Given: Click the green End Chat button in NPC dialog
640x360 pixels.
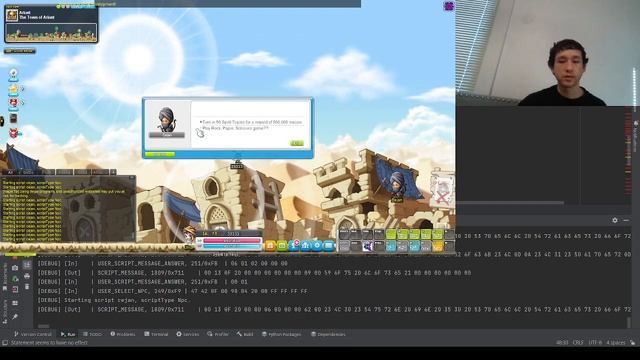Looking at the screenshot, I should pyautogui.click(x=160, y=154).
